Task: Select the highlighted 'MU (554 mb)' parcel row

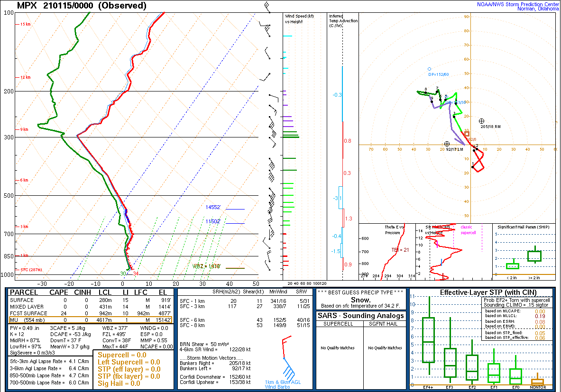Action: [x=90, y=320]
